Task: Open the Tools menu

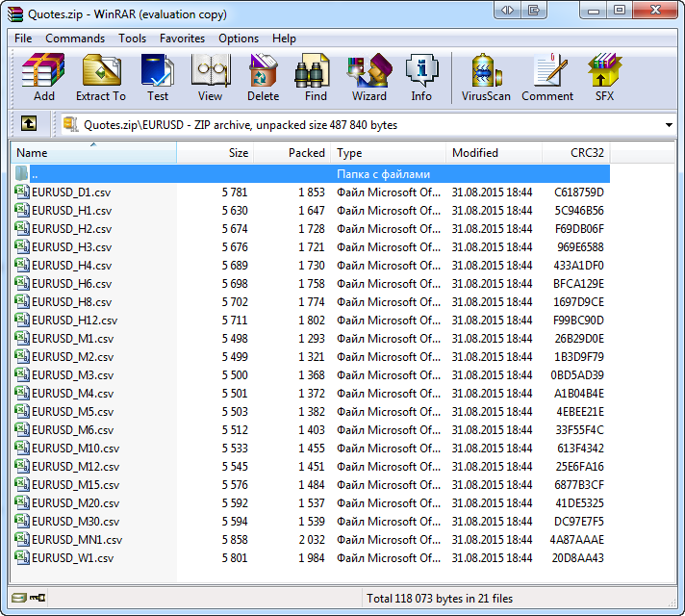Action: pos(132,38)
